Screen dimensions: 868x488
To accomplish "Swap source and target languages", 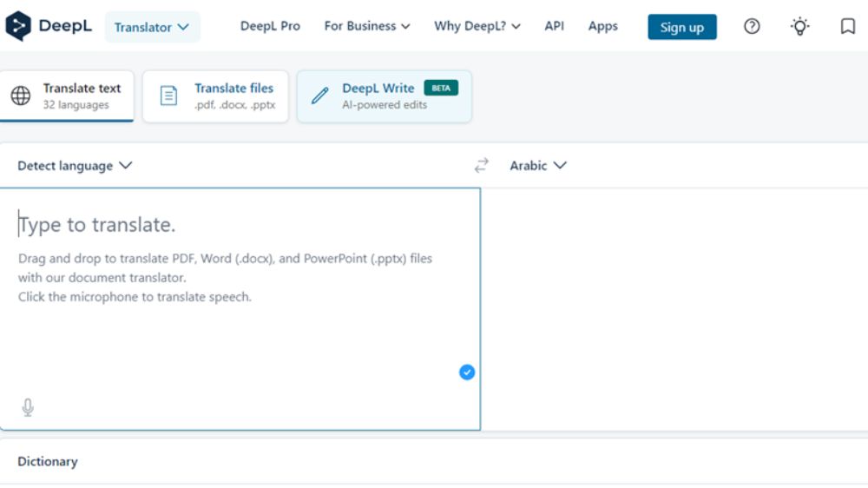I will [482, 165].
